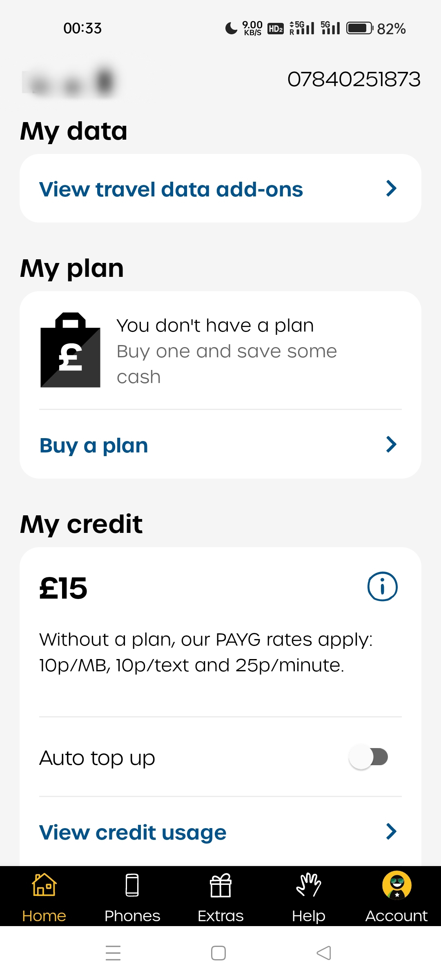Tap the View credit usage chevron
This screenshot has width=441, height=980.
391,832
